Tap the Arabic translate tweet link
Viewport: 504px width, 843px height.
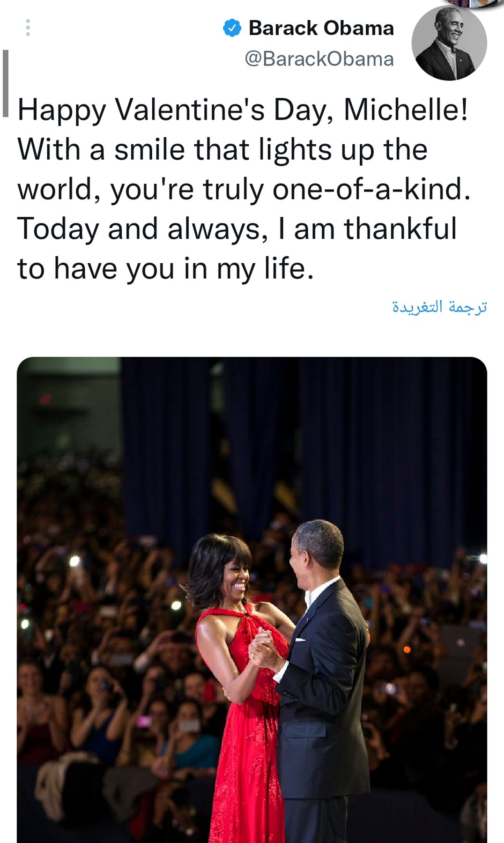click(439, 307)
